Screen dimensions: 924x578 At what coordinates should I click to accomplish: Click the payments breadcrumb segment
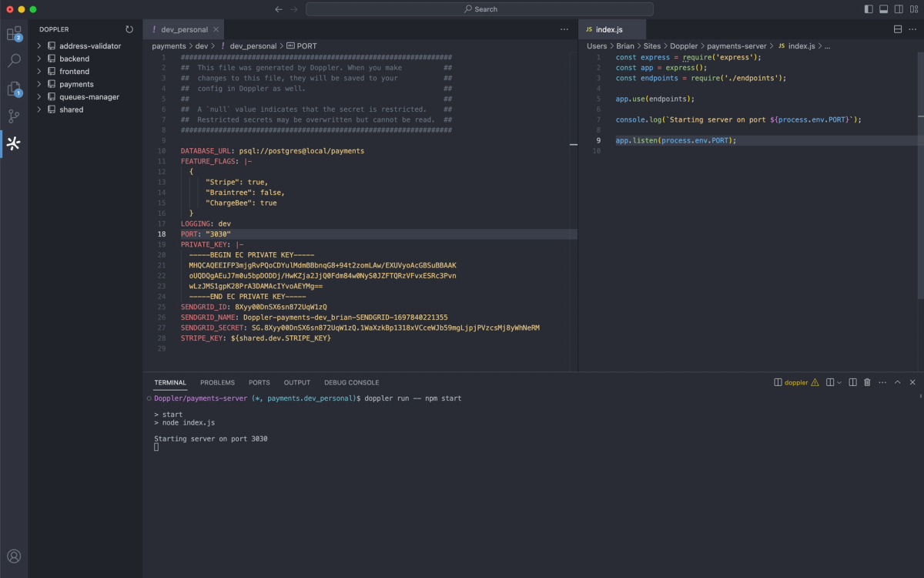pyautogui.click(x=169, y=46)
